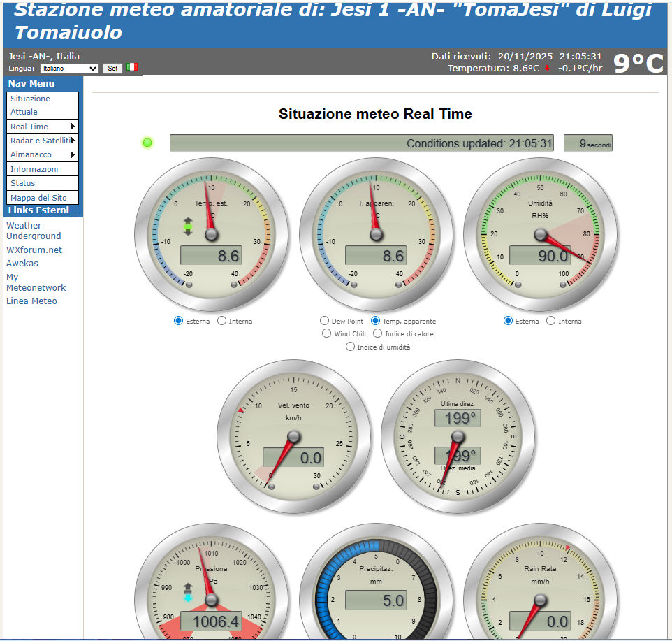The height and width of the screenshot is (641, 672).
Task: Click the green status LED indicator
Action: 147,143
